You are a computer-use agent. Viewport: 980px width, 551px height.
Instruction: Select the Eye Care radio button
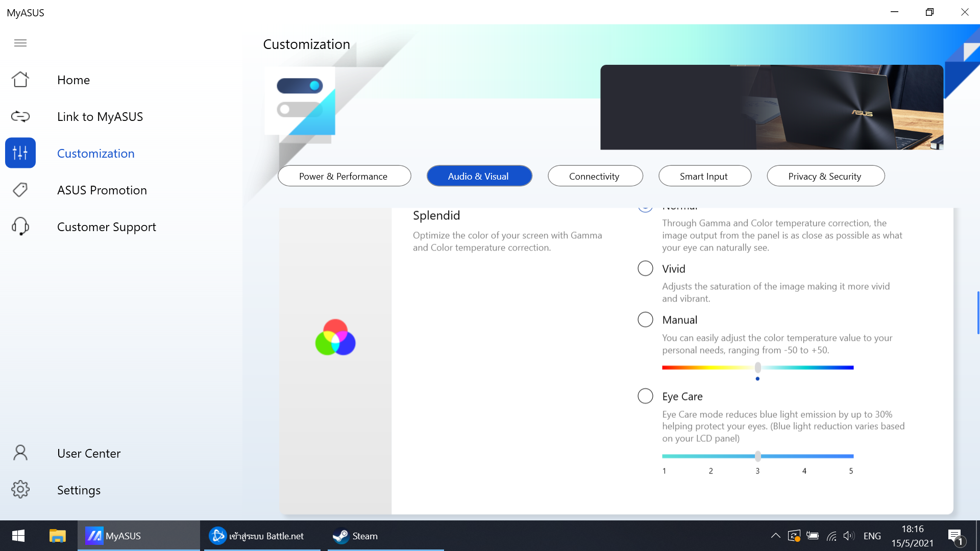pos(645,396)
